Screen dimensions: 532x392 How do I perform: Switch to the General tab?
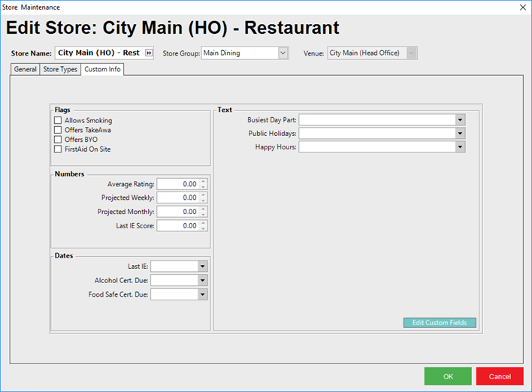[x=25, y=70]
